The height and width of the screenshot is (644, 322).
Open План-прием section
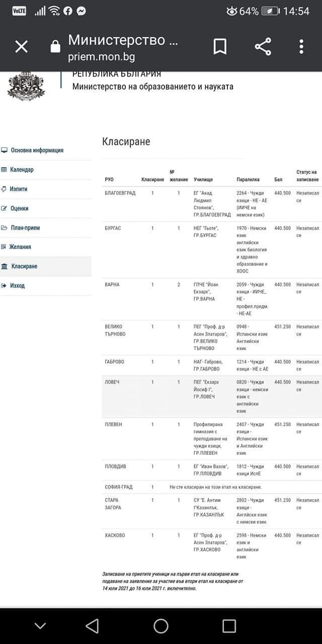pyautogui.click(x=25, y=228)
